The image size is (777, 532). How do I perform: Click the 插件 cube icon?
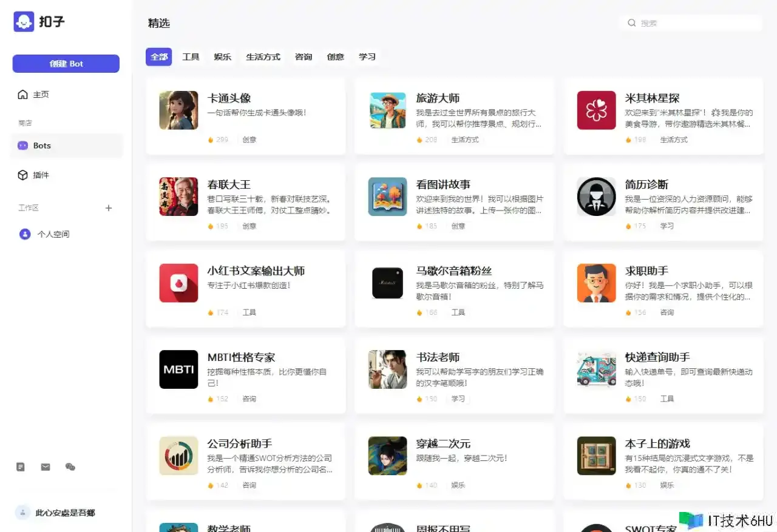click(22, 175)
